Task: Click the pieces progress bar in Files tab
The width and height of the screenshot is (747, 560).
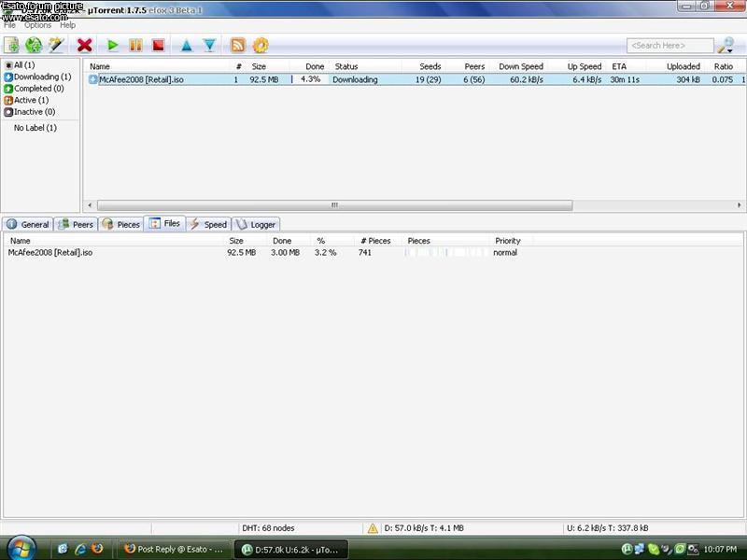Action: [x=446, y=252]
